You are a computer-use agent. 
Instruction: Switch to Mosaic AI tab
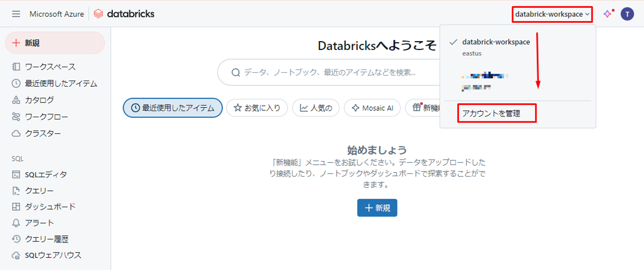tap(372, 108)
